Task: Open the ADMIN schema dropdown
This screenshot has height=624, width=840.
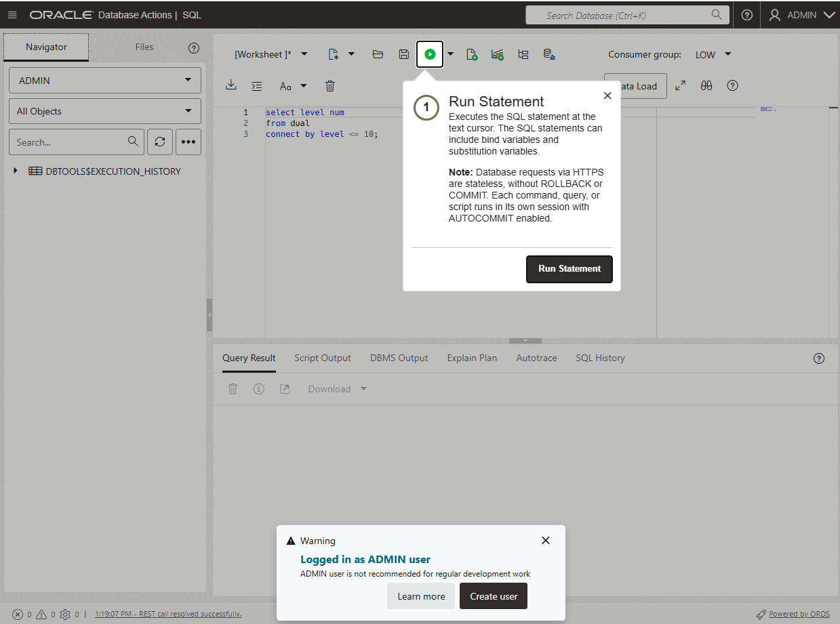Action: pos(105,81)
